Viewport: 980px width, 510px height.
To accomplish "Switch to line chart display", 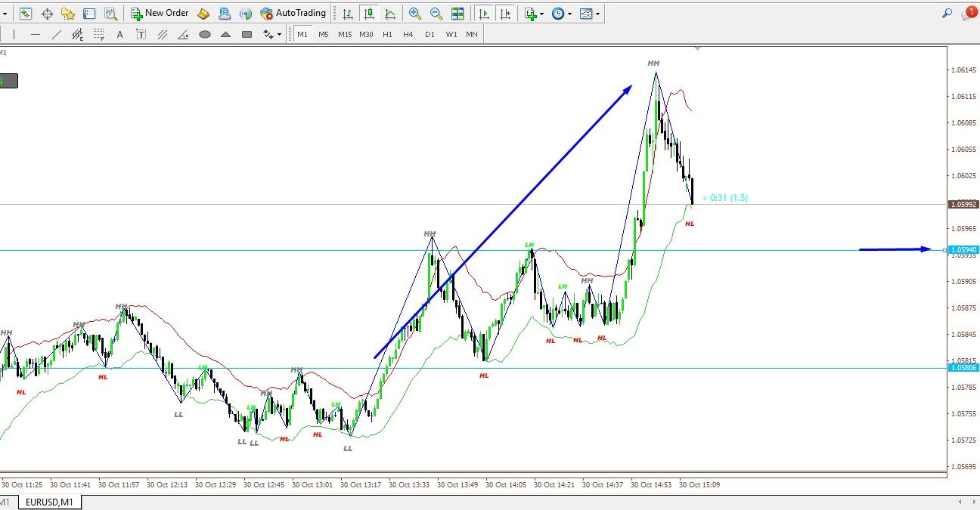I will click(390, 13).
